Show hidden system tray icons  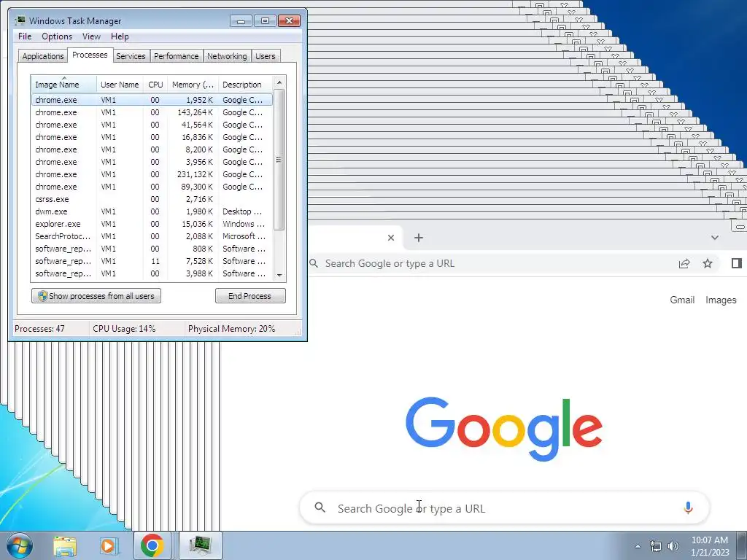638,546
